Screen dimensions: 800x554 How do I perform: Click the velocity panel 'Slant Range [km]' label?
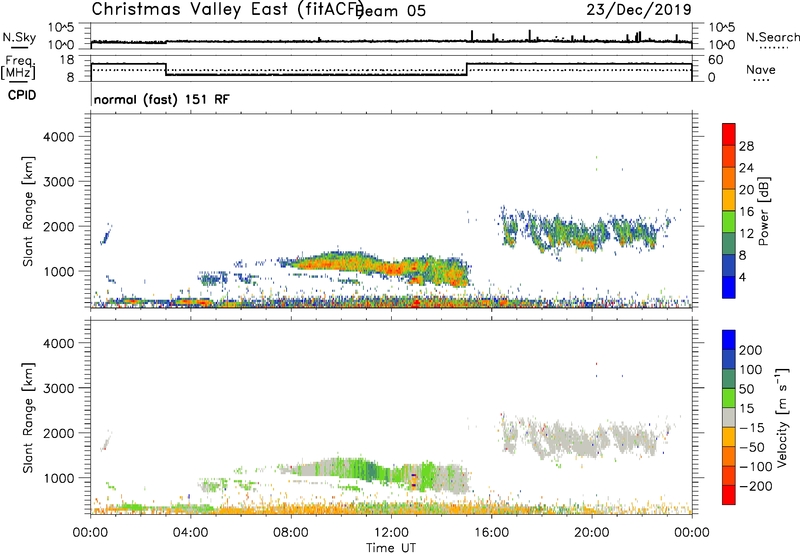(x=28, y=417)
